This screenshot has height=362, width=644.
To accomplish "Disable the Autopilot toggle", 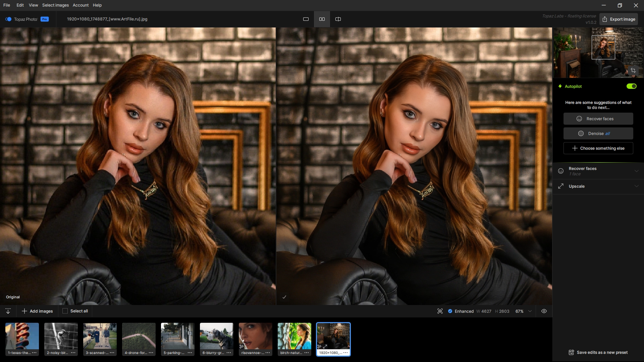I will 631,86.
